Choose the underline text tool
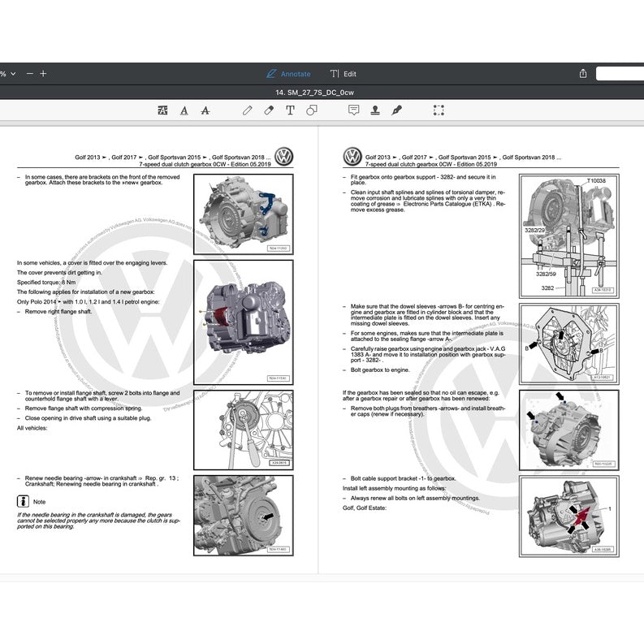Viewport: 644px width, 644px height. [x=184, y=110]
